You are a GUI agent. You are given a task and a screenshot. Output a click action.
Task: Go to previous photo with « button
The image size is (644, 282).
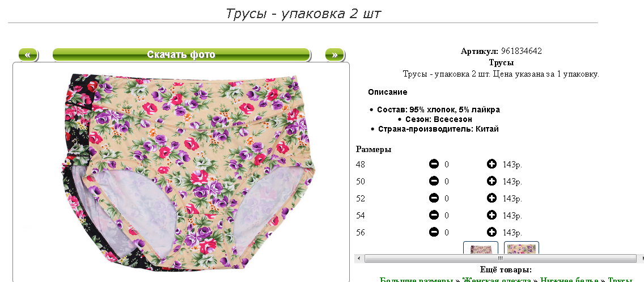click(28, 54)
